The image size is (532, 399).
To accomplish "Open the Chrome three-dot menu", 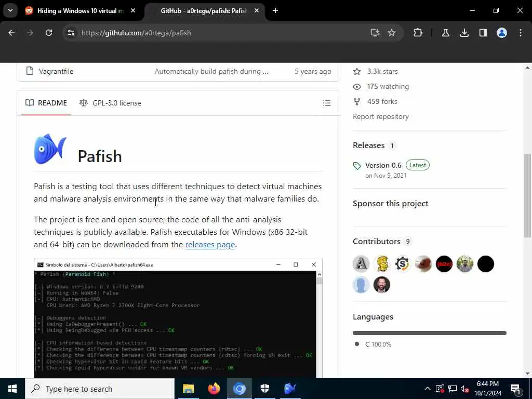I will [x=521, y=33].
